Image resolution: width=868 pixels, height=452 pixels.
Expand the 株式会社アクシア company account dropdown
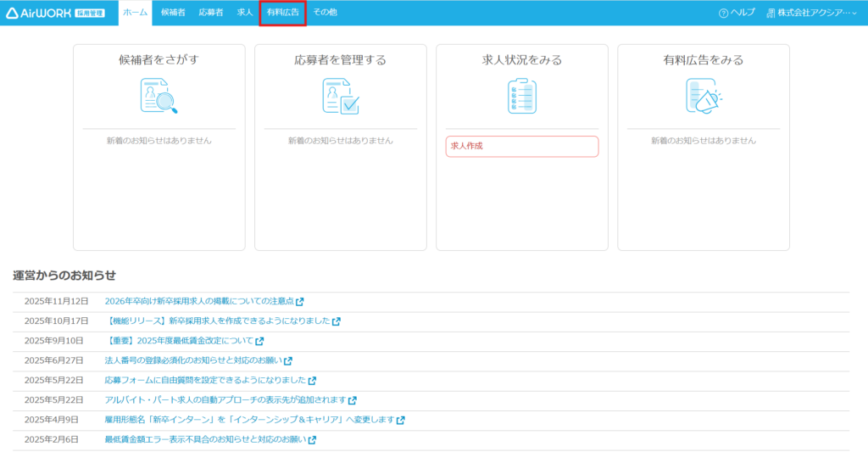tap(811, 14)
